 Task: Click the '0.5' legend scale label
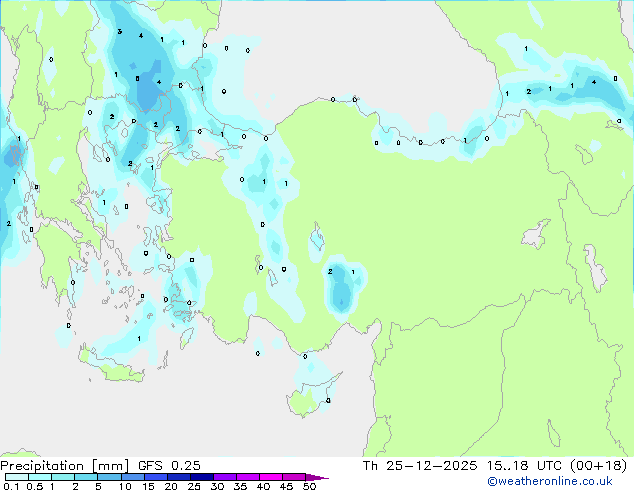pos(34,486)
